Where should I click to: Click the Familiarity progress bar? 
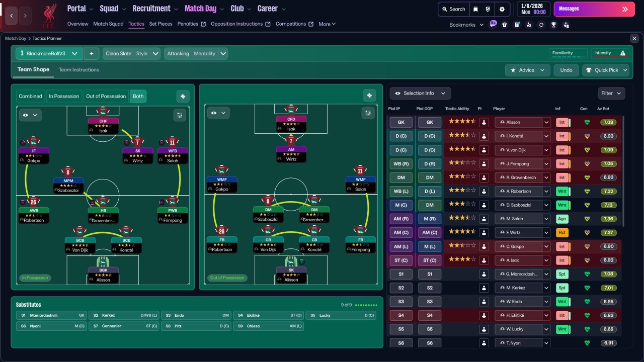click(568, 58)
